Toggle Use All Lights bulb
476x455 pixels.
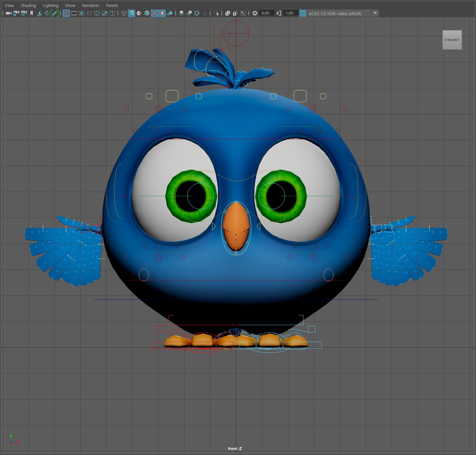click(162, 13)
